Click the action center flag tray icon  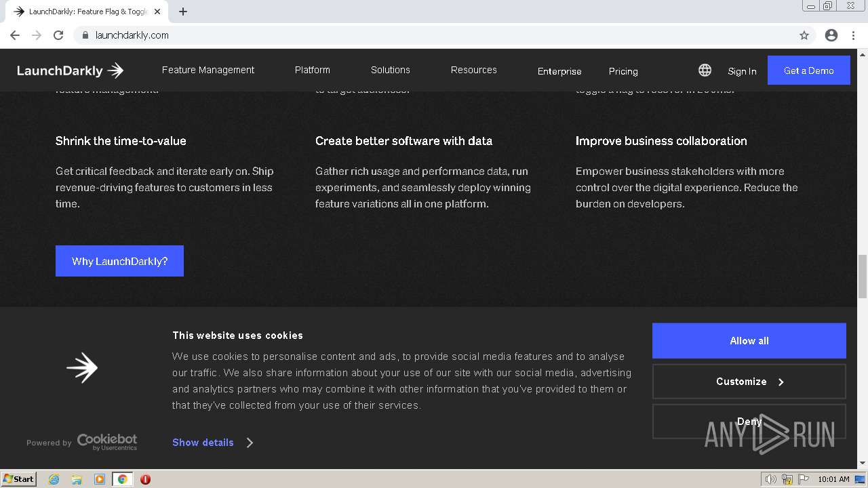(804, 479)
